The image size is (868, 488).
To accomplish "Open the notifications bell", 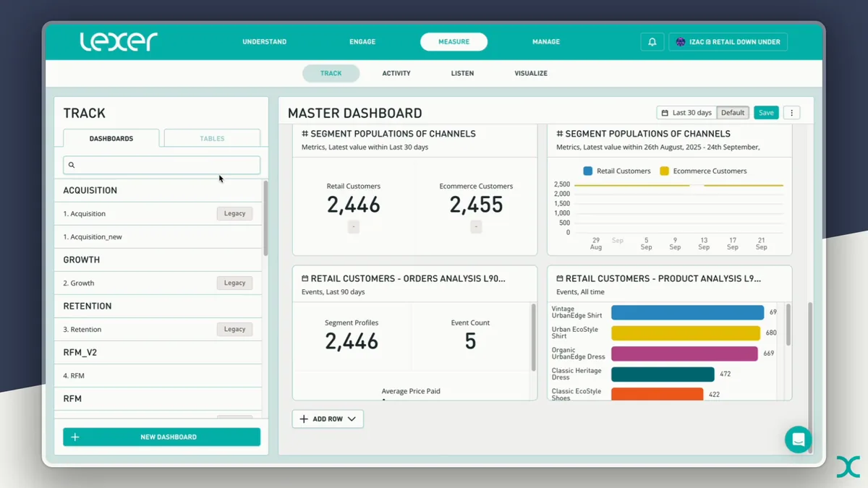I will [x=652, y=42].
